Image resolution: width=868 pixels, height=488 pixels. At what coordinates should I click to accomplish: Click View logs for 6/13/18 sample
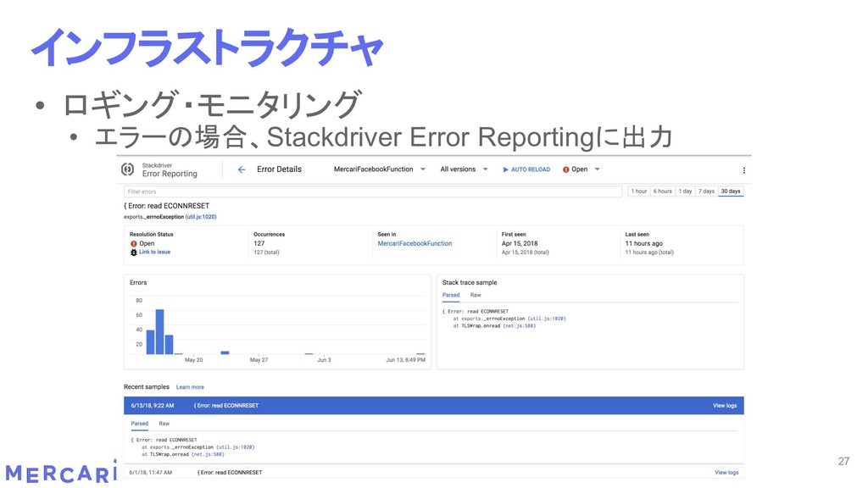pos(725,406)
